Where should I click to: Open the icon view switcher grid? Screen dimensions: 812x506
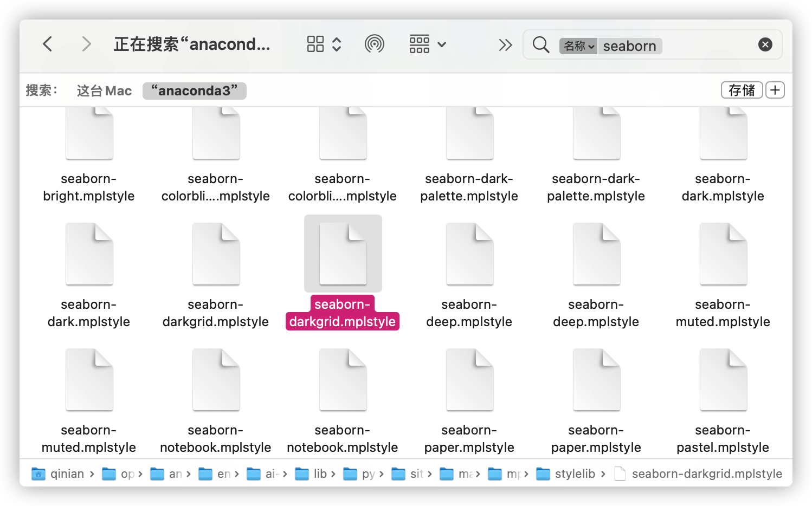point(315,44)
